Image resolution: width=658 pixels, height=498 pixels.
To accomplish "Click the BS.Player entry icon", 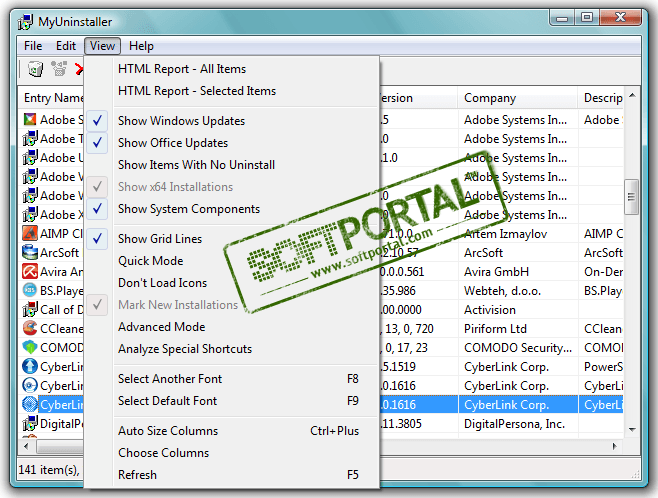I will coord(30,290).
